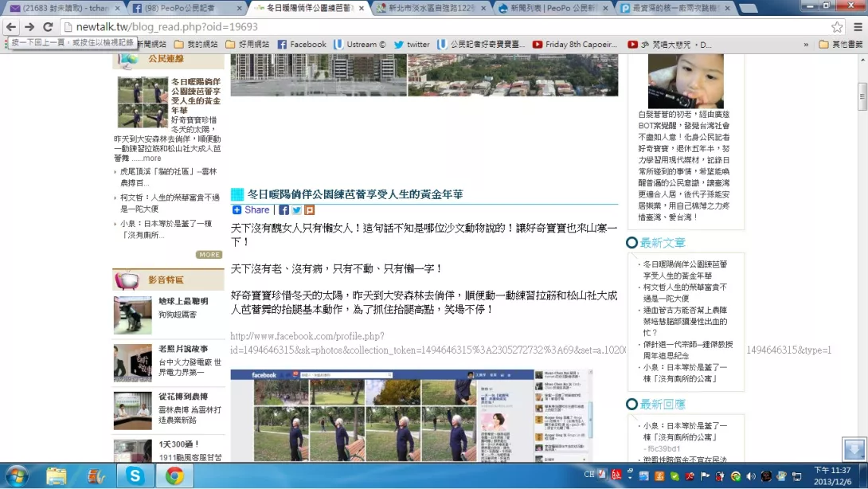Open 小泉：日本等於是蓋了一棟 left sidebar link
868x489 pixels.
(166, 229)
